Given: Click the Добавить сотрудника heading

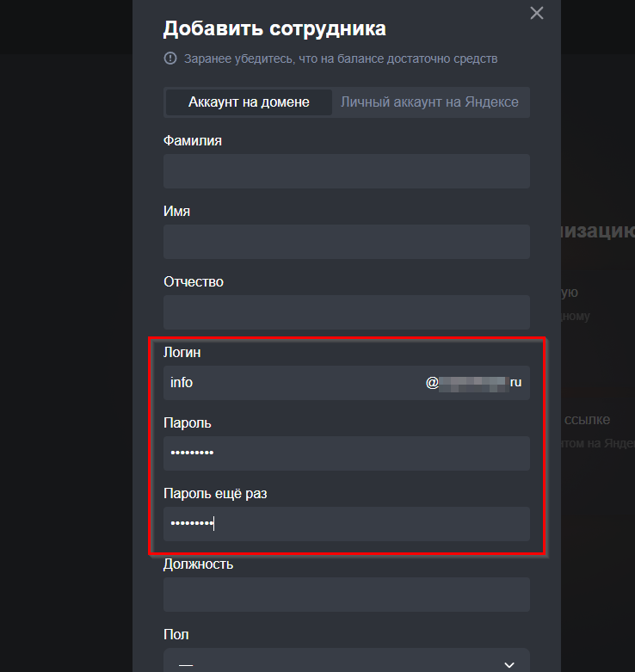Looking at the screenshot, I should tap(274, 28).
